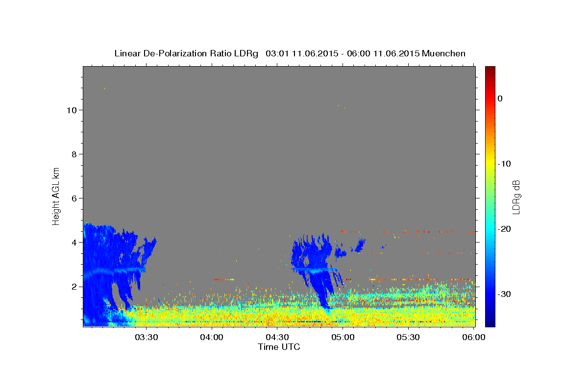Viewport: 588px width, 392px height.
Task: Click the 'LDRg dB' colorbar label
Action: click(x=515, y=197)
